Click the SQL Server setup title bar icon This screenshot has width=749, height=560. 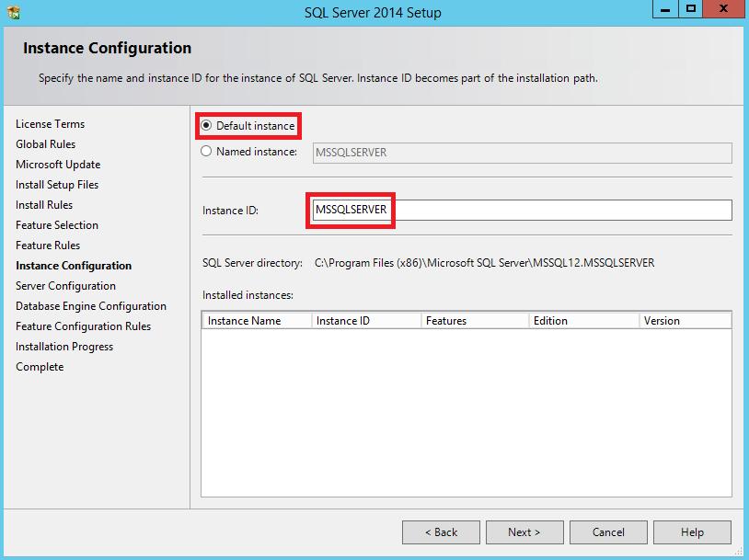pyautogui.click(x=14, y=12)
